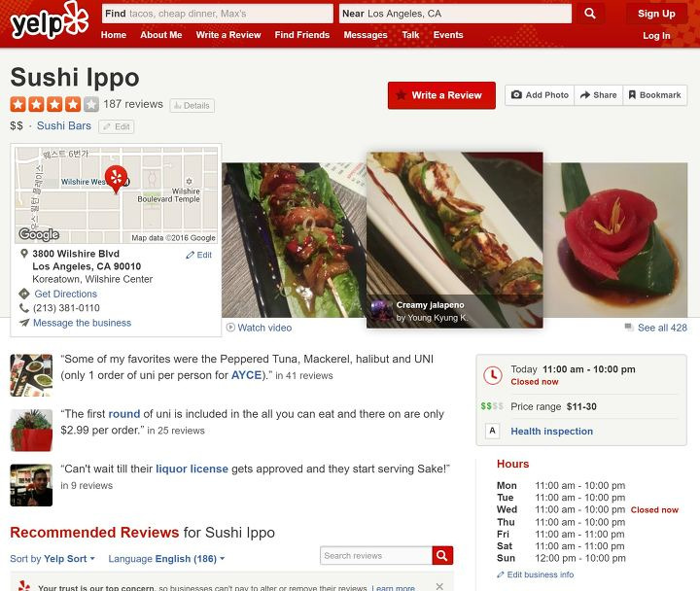Viewport: 700px width, 591px height.
Task: Click the AYCE highlighted keyword link
Action: (x=246, y=375)
